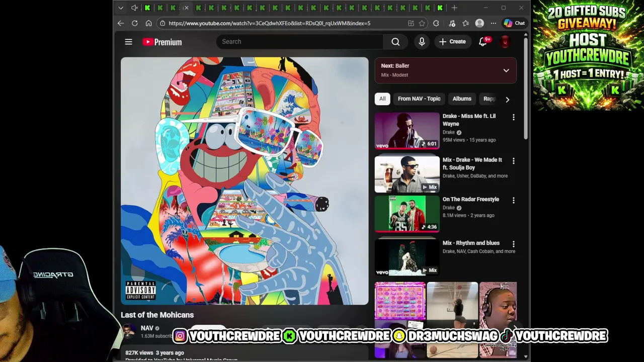Select the From NAV - Topic chip
Image resolution: width=644 pixels, height=362 pixels.
tap(419, 99)
